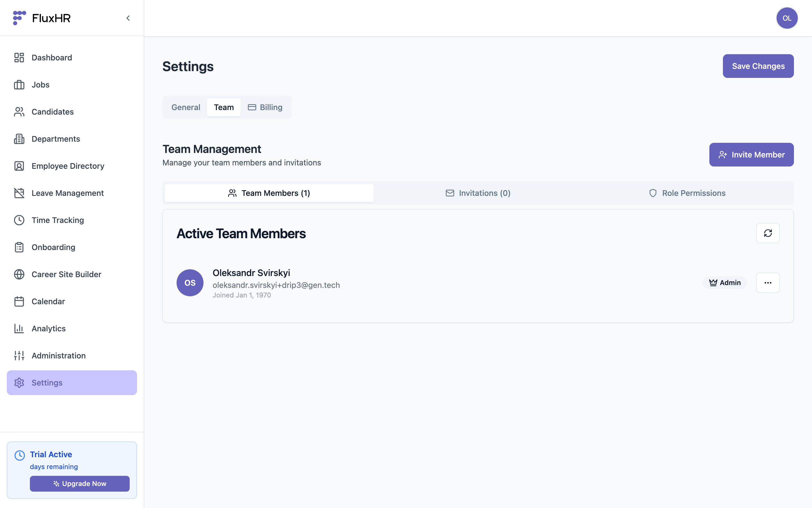
Task: Click the Trial Active clock icon
Action: tap(19, 455)
